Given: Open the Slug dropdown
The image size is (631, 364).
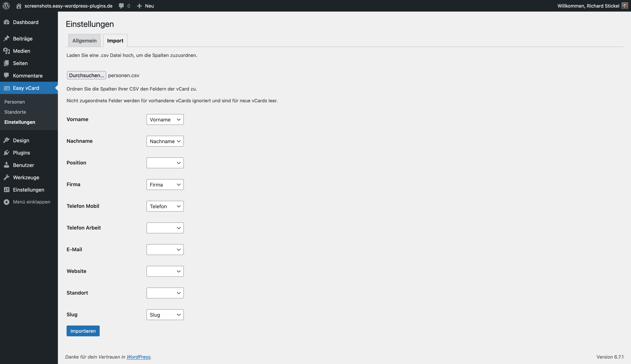Looking at the screenshot, I should click(x=165, y=315).
